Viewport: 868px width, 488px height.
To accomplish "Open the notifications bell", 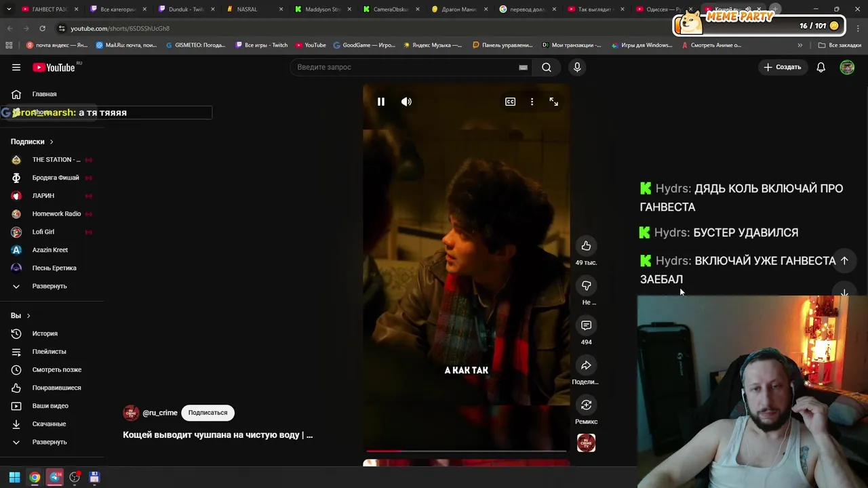I will tap(821, 67).
